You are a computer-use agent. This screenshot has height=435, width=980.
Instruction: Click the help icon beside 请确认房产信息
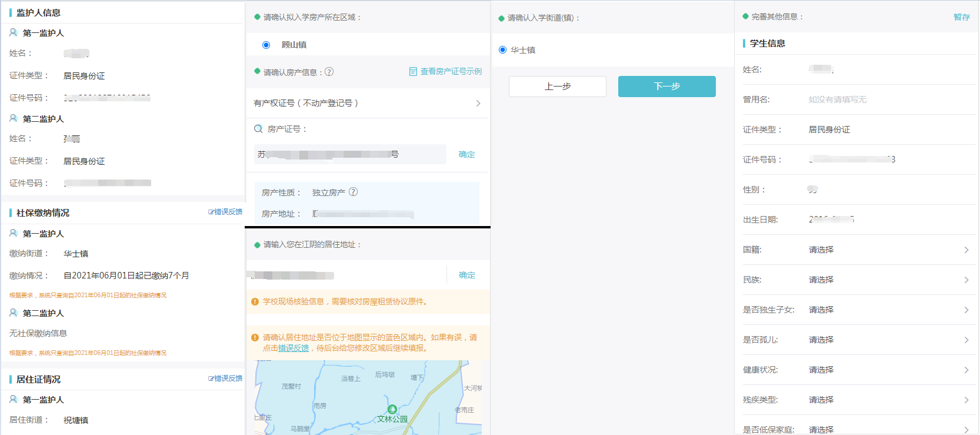[x=329, y=72]
